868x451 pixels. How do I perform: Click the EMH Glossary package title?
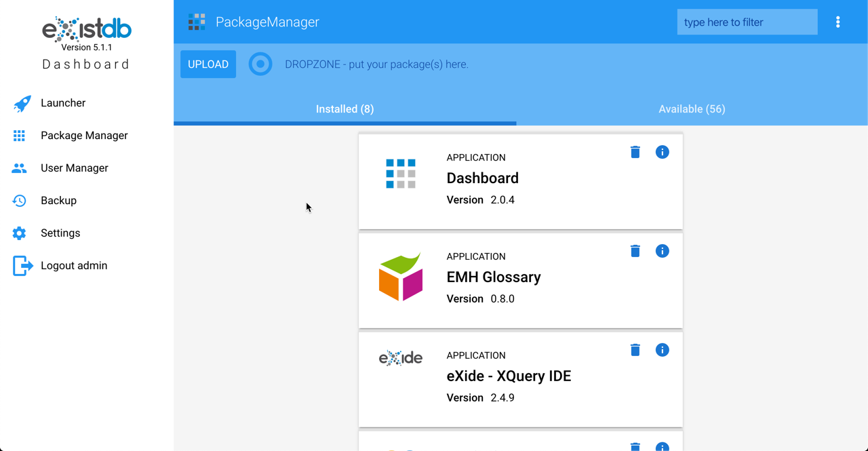pos(494,277)
